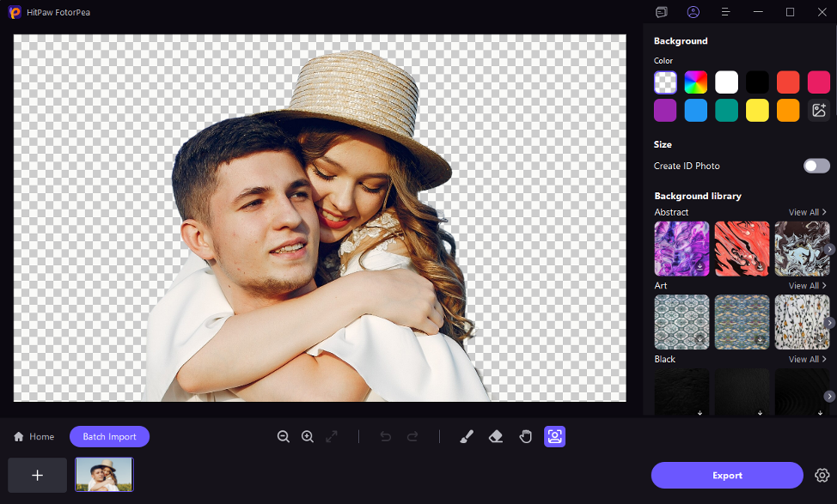Expand all Abstract backgrounds via View All

[806, 212]
